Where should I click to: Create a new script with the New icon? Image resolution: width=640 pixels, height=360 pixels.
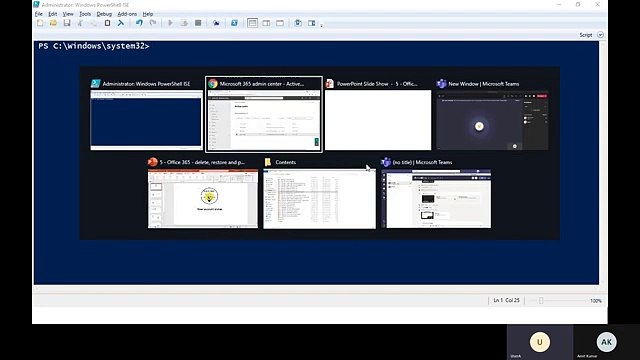pos(40,23)
